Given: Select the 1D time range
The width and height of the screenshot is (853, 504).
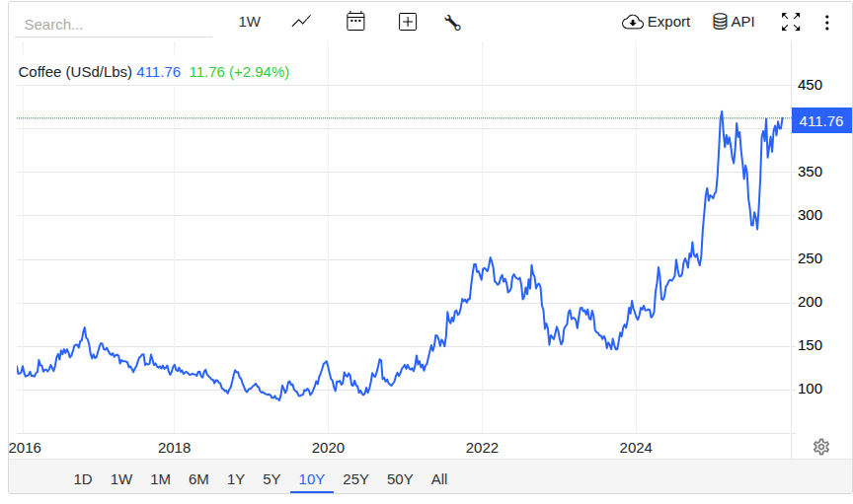Looking at the screenshot, I should (x=83, y=479).
